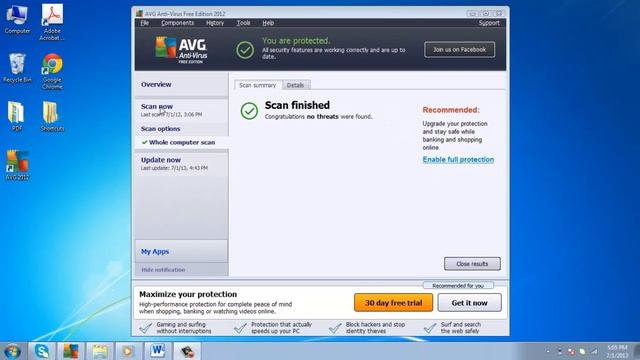Switch to the Scan summary tab

coord(258,85)
